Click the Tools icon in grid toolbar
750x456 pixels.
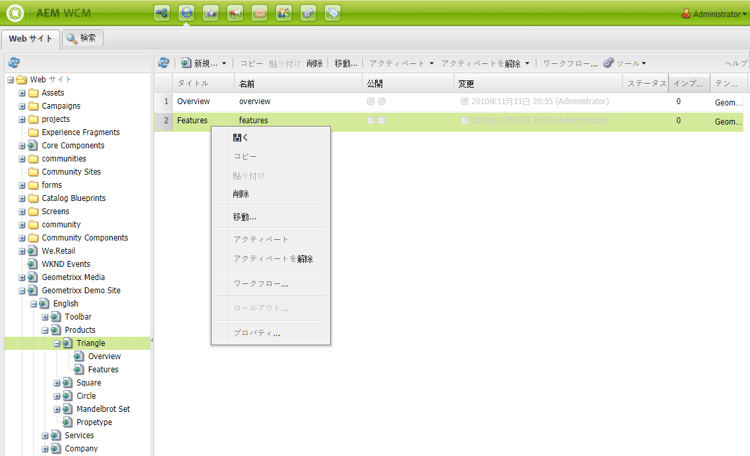coord(608,63)
